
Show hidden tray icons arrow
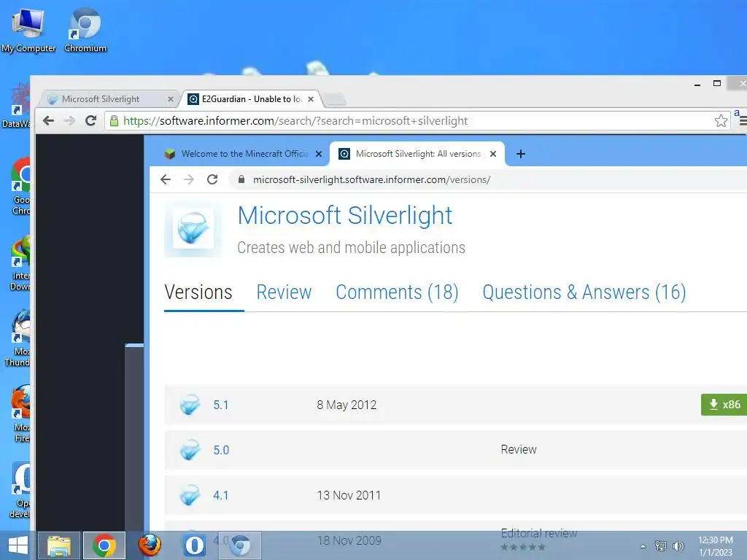643,546
